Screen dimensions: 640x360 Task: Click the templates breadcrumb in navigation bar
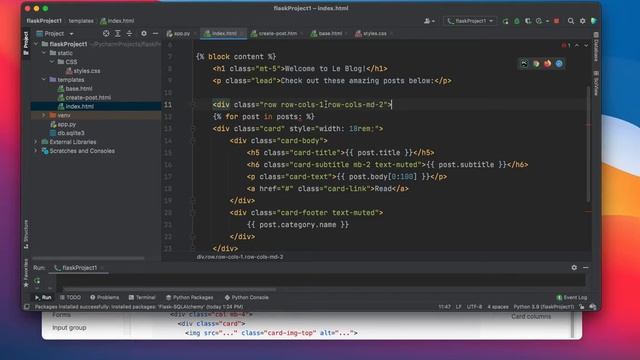tap(81, 21)
